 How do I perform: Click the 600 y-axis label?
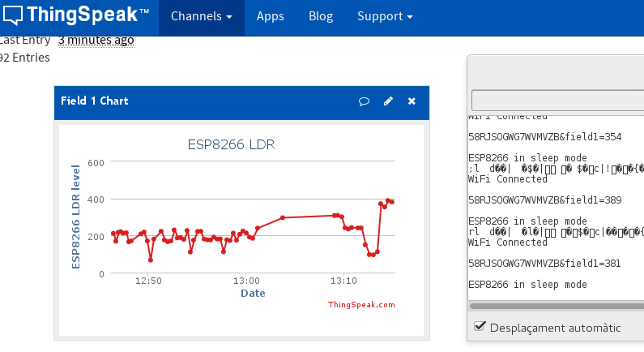pos(96,163)
